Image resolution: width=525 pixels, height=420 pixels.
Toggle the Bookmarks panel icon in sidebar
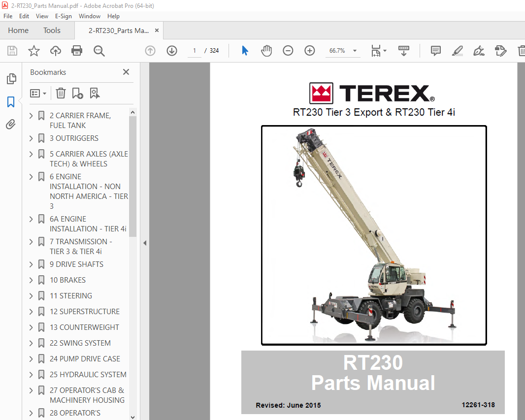click(x=11, y=102)
